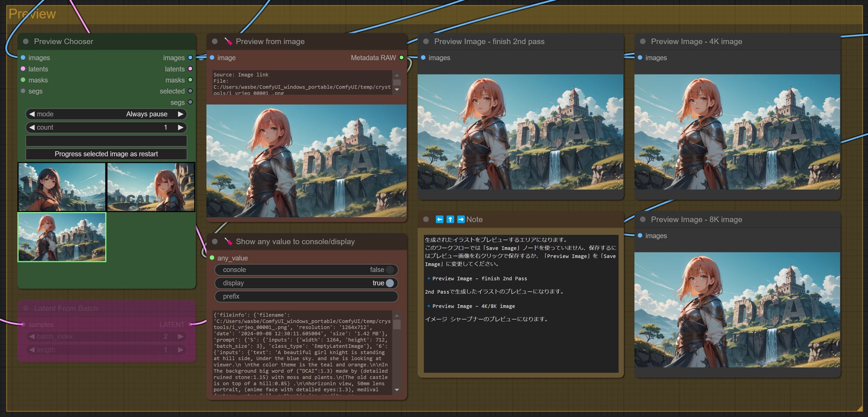Click the any_value input port
868x417 pixels.
(x=212, y=258)
